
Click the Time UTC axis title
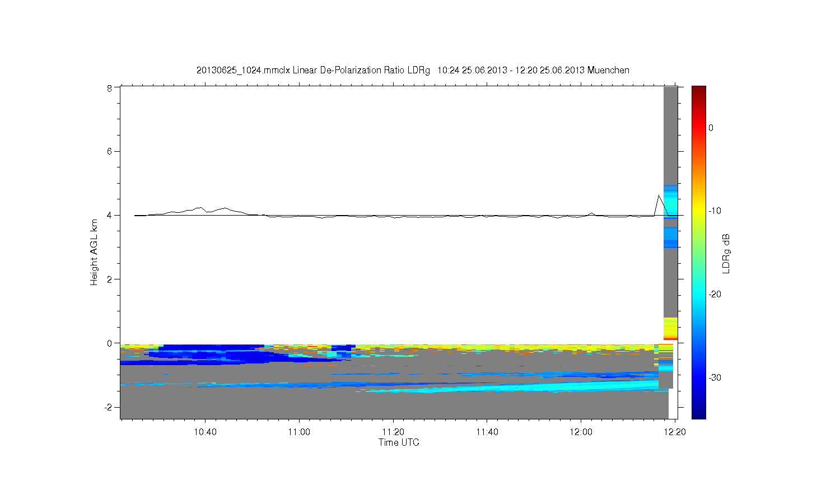(x=399, y=442)
